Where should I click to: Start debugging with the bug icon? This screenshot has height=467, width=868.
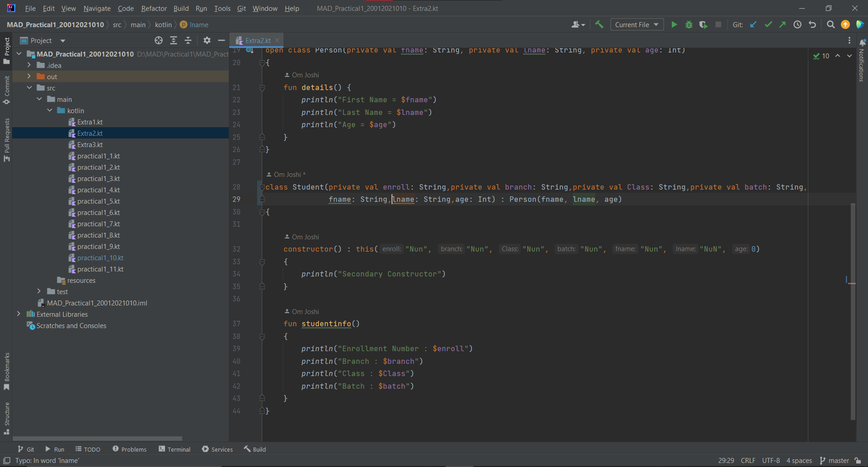689,25
